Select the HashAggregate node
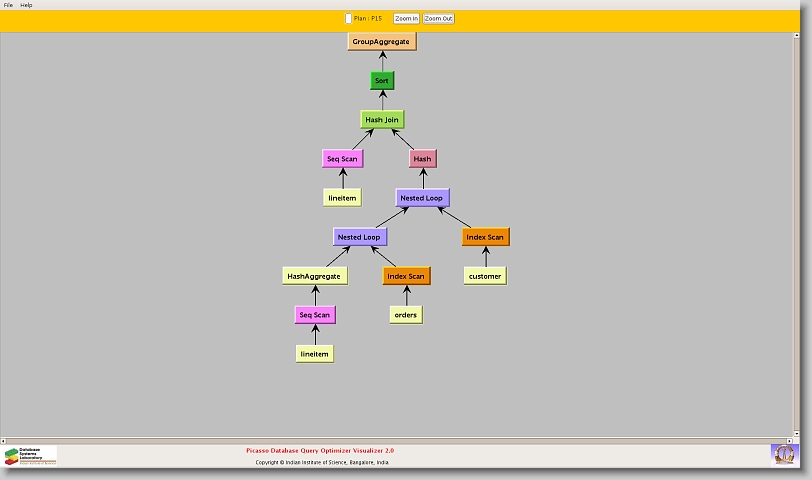 [314, 276]
